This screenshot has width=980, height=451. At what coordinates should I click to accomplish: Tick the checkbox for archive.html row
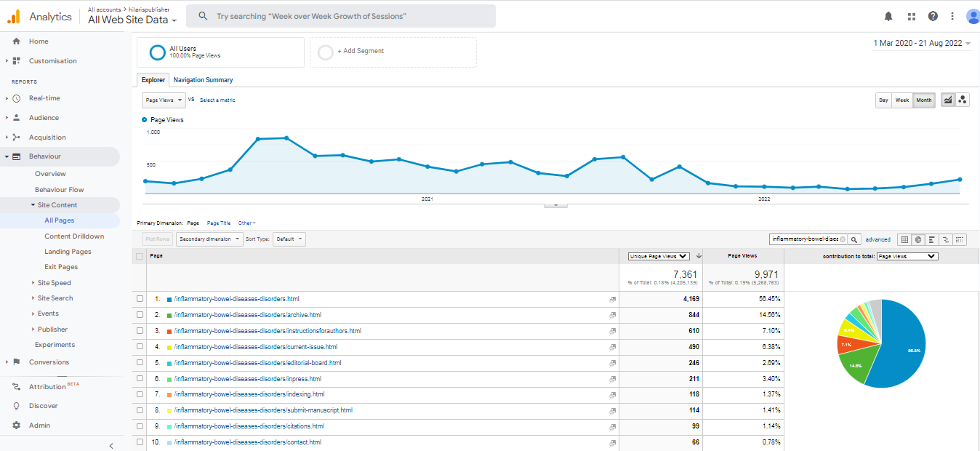pos(140,315)
